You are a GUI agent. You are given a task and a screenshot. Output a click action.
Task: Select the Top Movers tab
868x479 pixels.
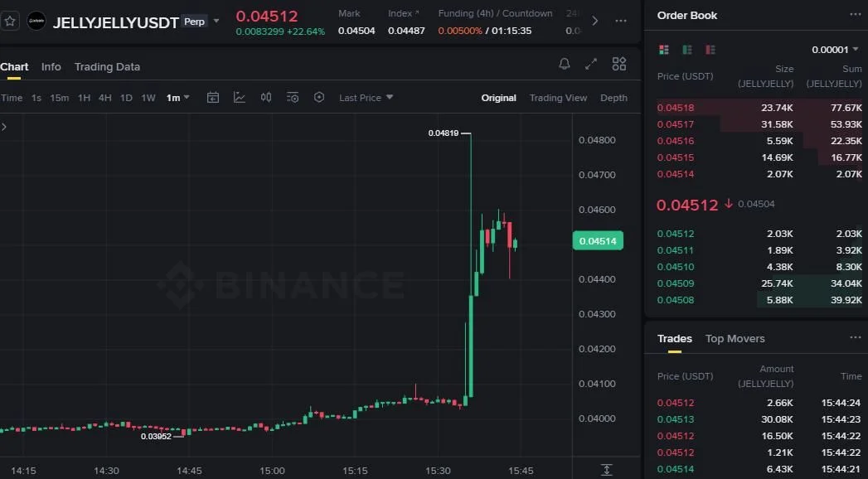coord(735,338)
